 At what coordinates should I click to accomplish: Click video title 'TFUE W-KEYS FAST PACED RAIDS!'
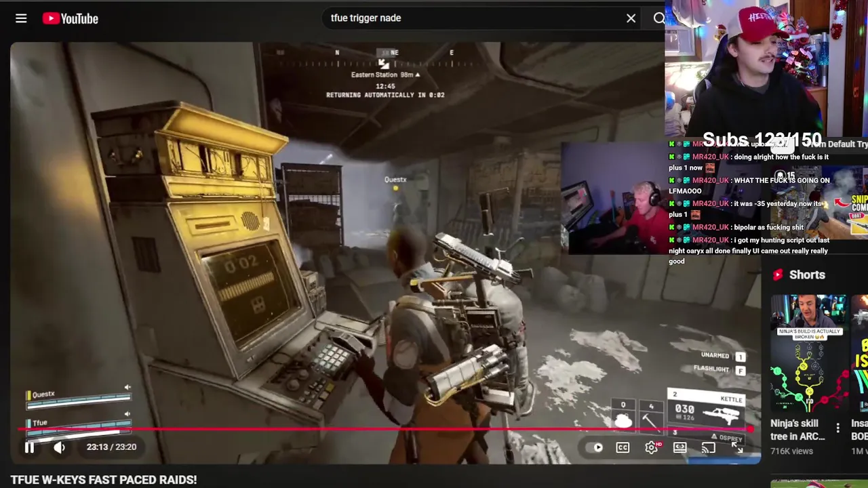click(104, 479)
